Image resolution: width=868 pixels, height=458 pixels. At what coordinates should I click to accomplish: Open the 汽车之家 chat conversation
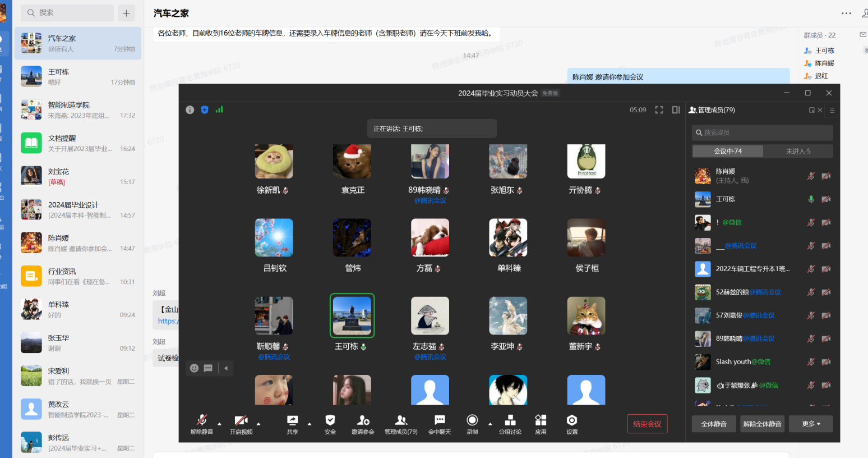tap(78, 43)
